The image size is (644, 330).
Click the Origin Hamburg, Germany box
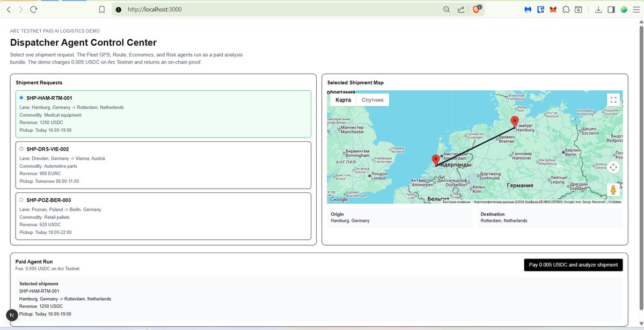(399, 217)
